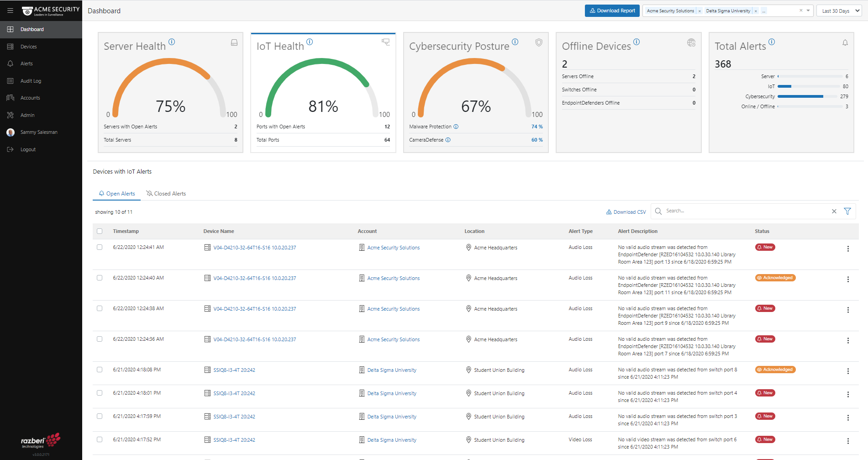The width and height of the screenshot is (868, 460).
Task: Select the Open Alerts tab
Action: pyautogui.click(x=116, y=193)
